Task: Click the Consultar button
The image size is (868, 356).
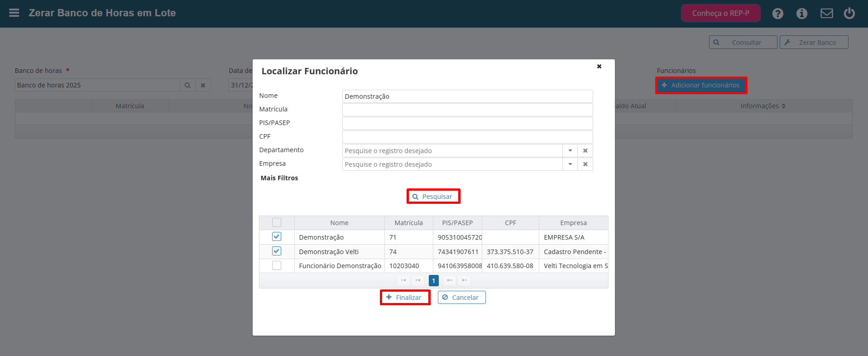Action: tap(743, 42)
